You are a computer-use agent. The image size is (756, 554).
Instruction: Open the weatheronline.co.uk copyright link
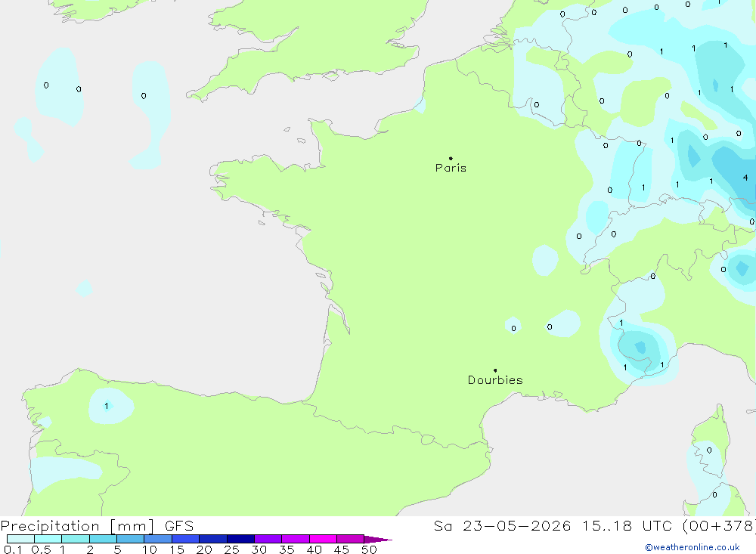tap(692, 547)
